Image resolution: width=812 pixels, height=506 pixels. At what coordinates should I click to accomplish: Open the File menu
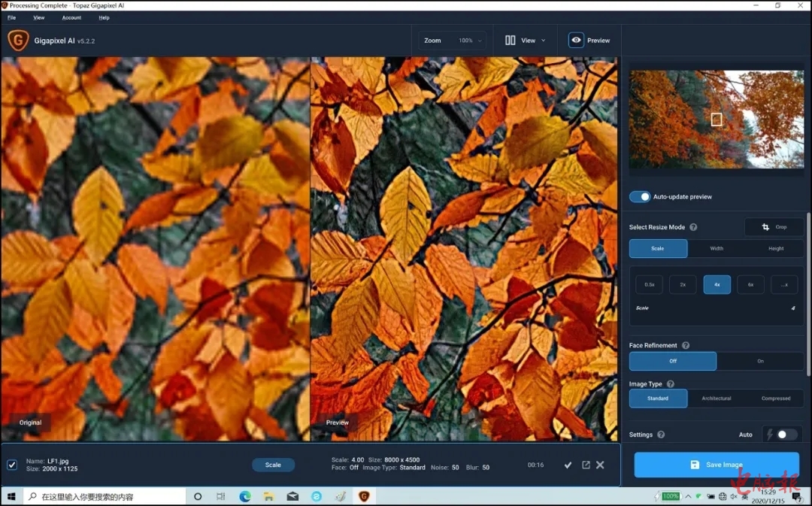[11, 17]
